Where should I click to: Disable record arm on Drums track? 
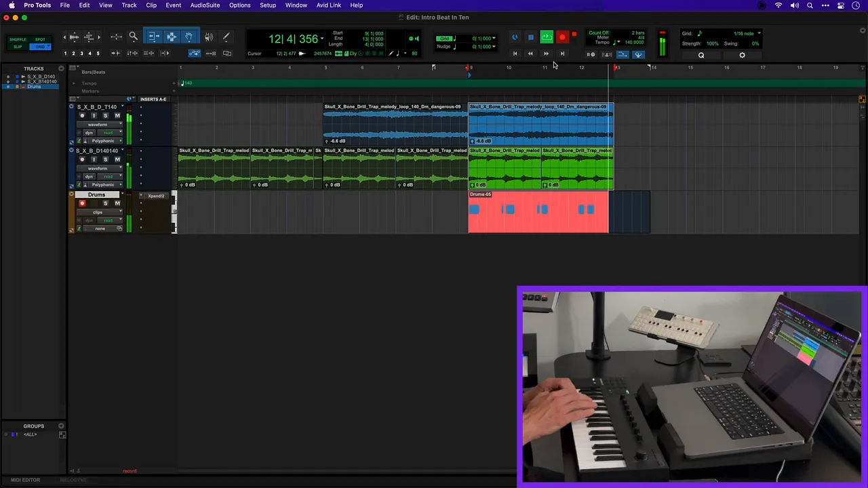[x=82, y=203]
